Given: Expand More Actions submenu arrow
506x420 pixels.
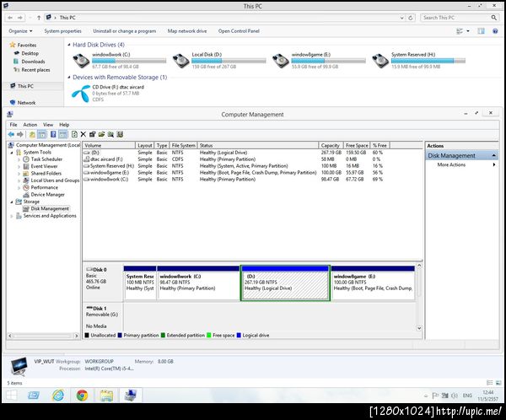Looking at the screenshot, I should [493, 164].
